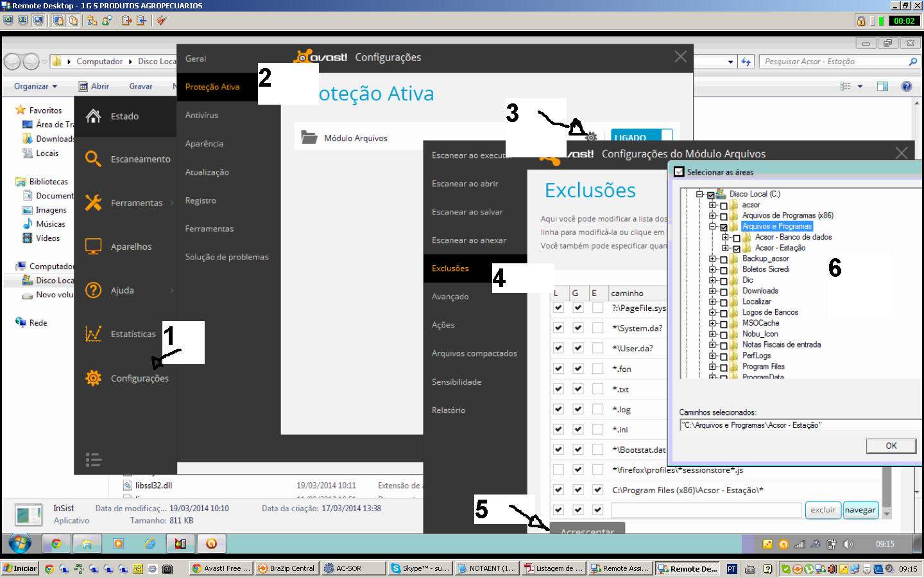Screen dimensions: 924x578
Task: Toggle the L checkbox for firefox sessionstore row
Action: tap(558, 469)
